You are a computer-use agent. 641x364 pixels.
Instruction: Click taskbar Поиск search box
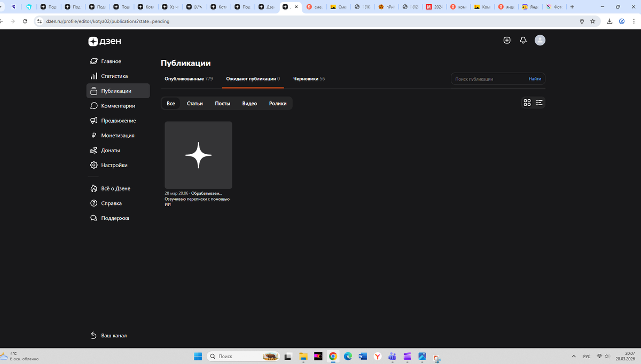pos(243,356)
